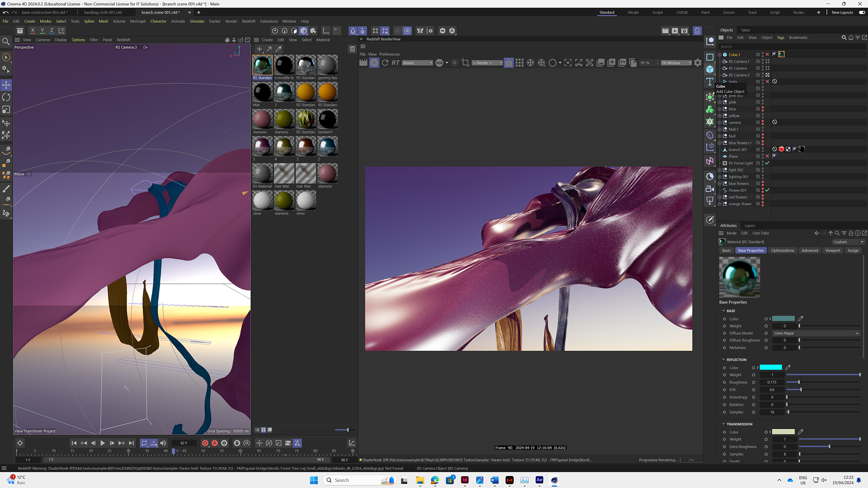This screenshot has height=488, width=868.
Task: Select the Rotate tool in left toolbar
Action: coord(6,97)
